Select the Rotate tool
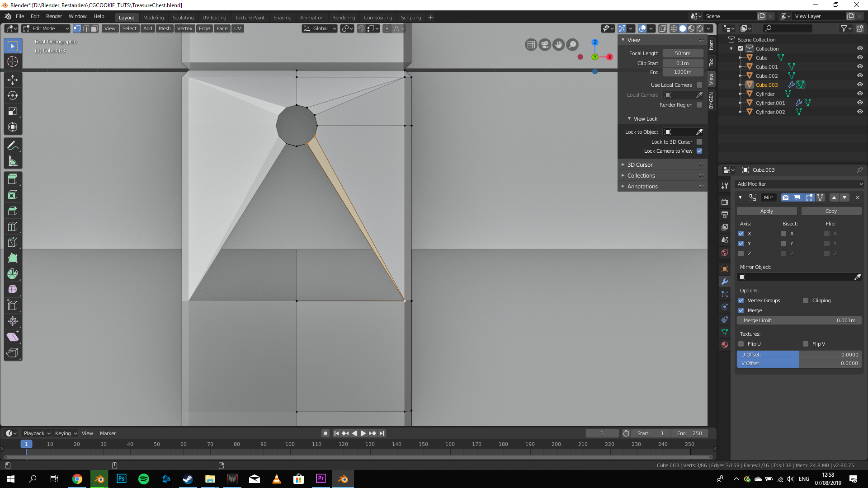The height and width of the screenshot is (488, 868). pyautogui.click(x=13, y=96)
